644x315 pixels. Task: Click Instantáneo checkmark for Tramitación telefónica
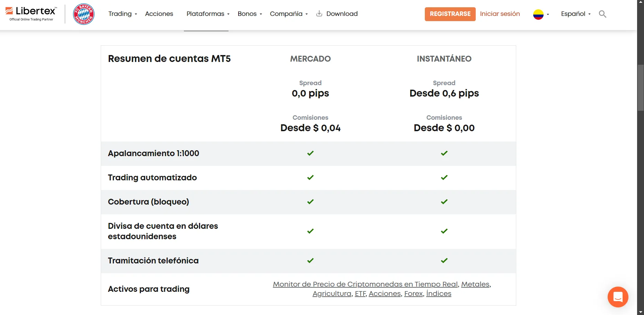tap(444, 261)
